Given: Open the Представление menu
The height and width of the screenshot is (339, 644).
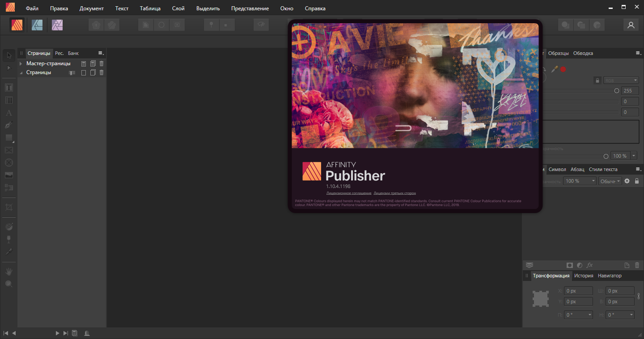Looking at the screenshot, I should pos(250,8).
